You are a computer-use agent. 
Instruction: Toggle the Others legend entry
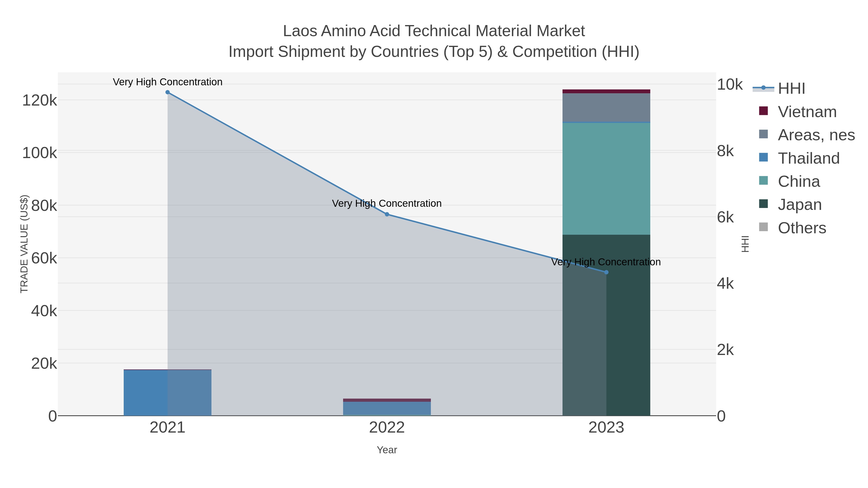click(x=793, y=228)
